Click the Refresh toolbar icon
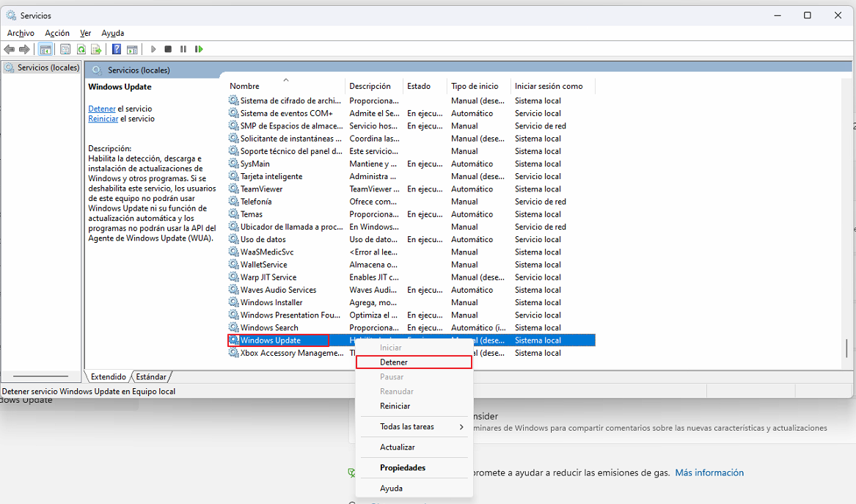856x504 pixels. coord(81,49)
